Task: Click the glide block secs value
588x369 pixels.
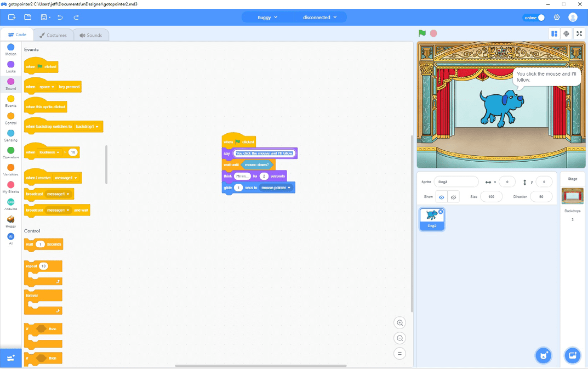Action: 238,188
